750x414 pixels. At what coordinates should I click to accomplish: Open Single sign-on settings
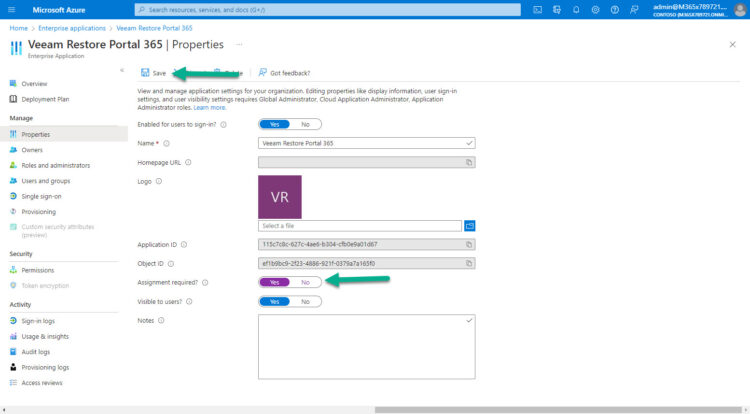pos(41,196)
